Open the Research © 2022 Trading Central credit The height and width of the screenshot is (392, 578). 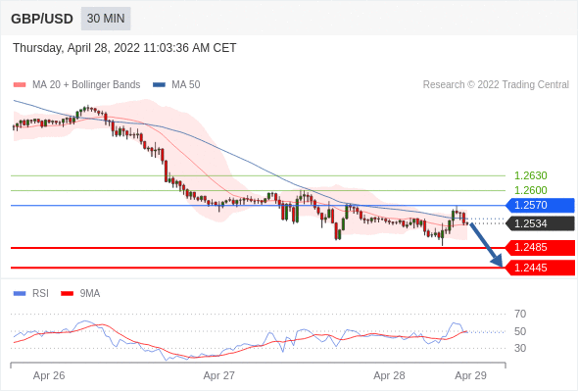(x=496, y=85)
